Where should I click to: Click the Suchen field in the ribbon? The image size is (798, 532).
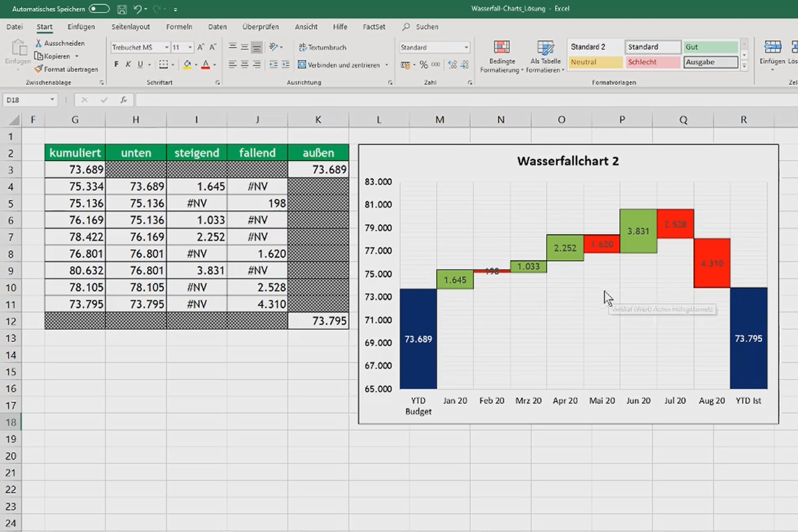click(x=428, y=27)
